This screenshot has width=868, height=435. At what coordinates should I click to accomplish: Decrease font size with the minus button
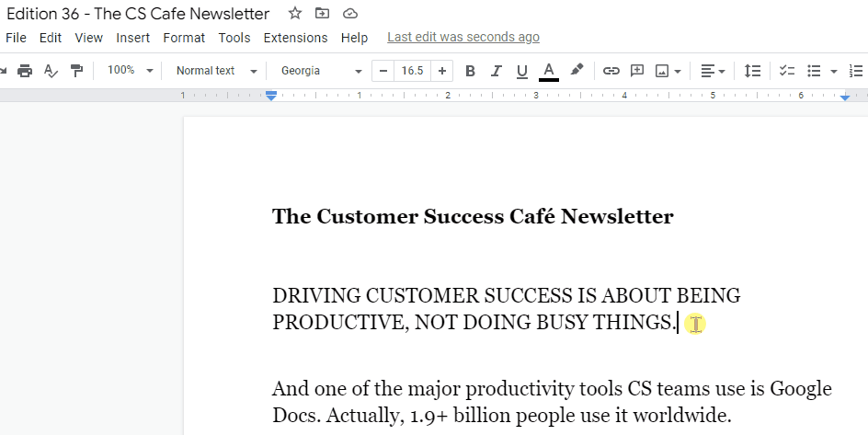tap(383, 71)
